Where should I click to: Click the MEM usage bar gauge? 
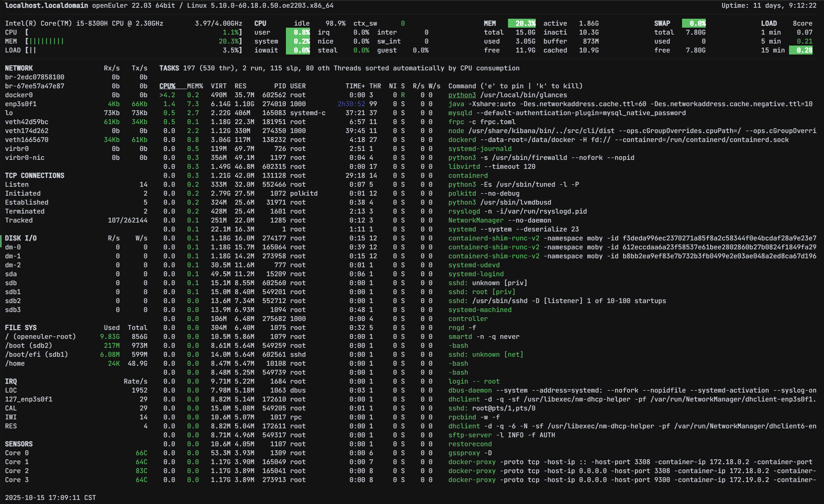coord(46,41)
